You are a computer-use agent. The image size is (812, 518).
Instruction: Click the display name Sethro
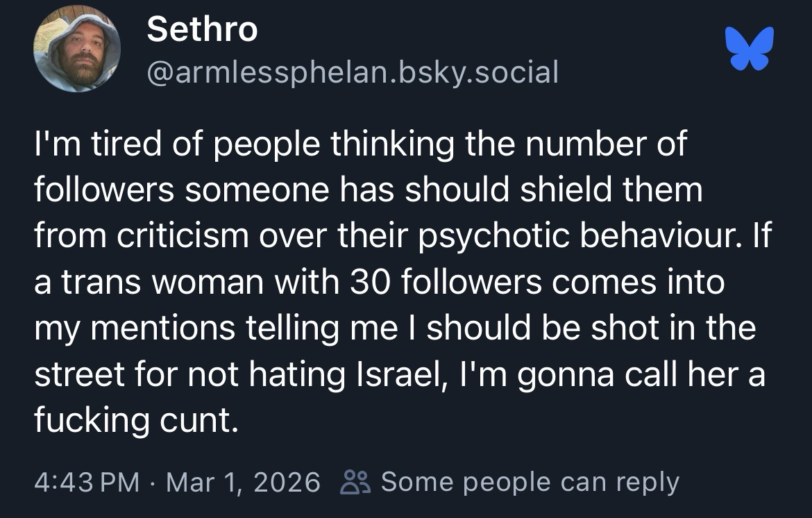(x=202, y=29)
